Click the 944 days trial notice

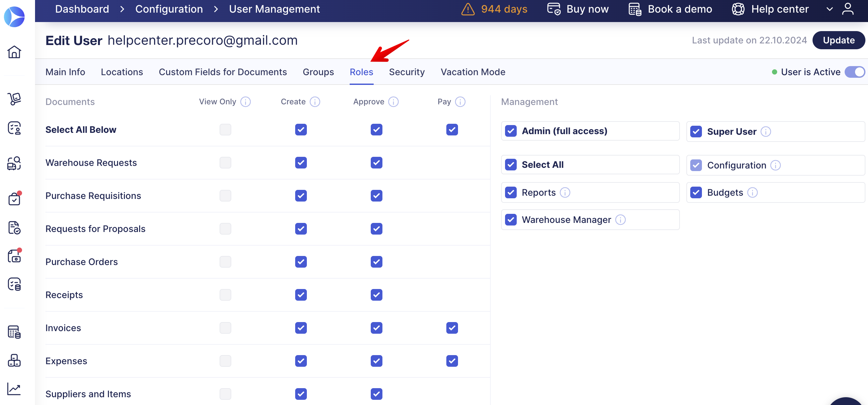(504, 9)
